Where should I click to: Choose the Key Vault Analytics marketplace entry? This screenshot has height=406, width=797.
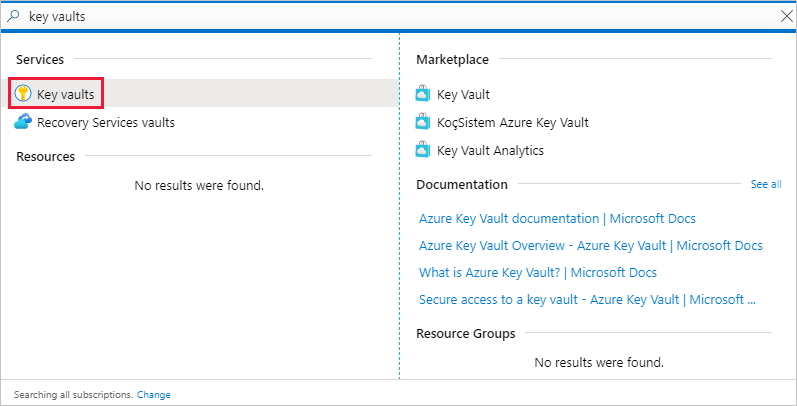pos(490,150)
